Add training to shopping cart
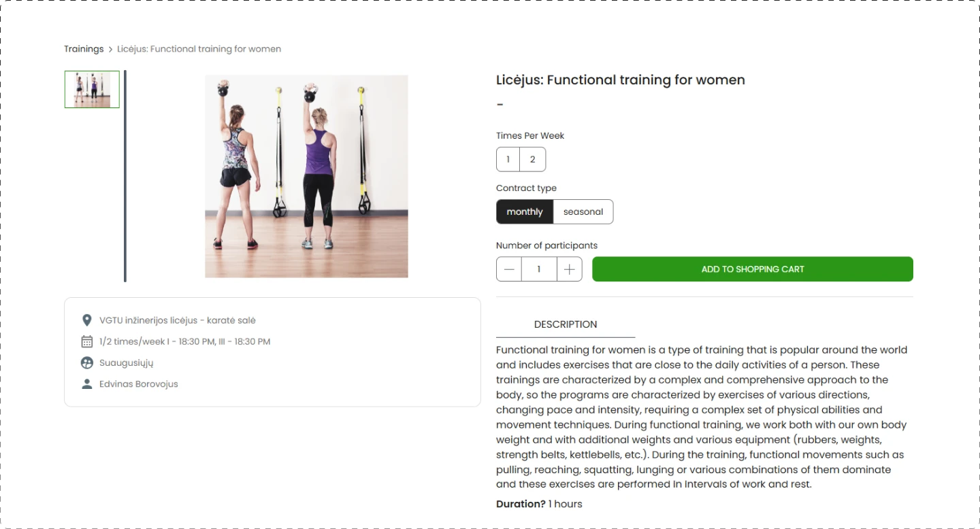The image size is (980, 529). click(x=753, y=269)
